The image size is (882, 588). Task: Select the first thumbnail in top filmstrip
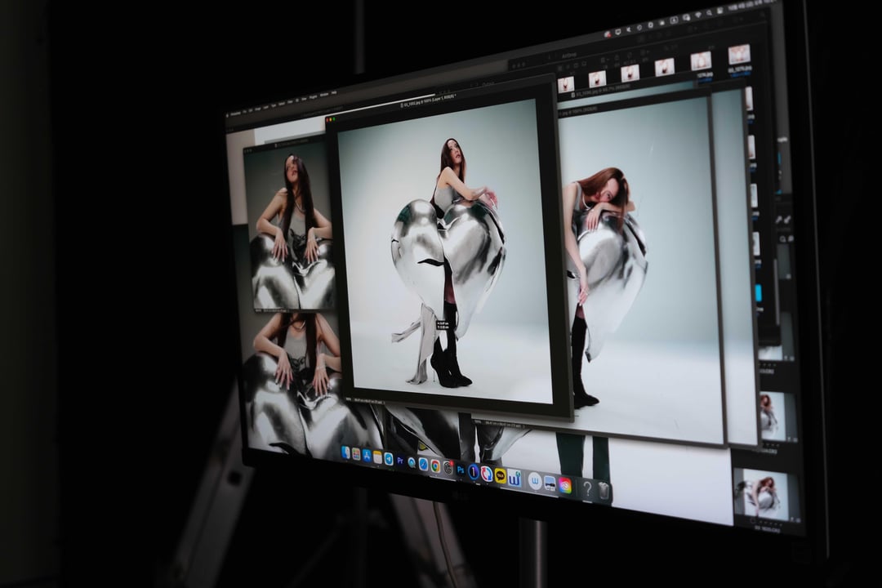coord(566,83)
